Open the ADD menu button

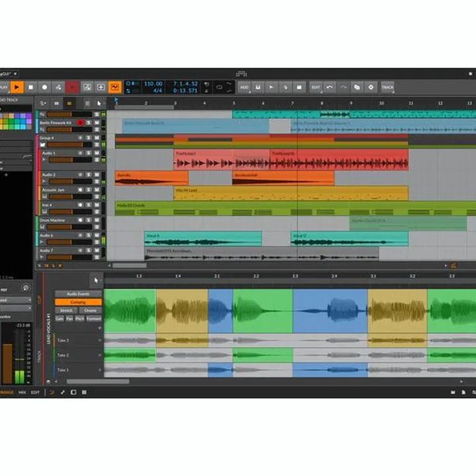click(x=245, y=87)
